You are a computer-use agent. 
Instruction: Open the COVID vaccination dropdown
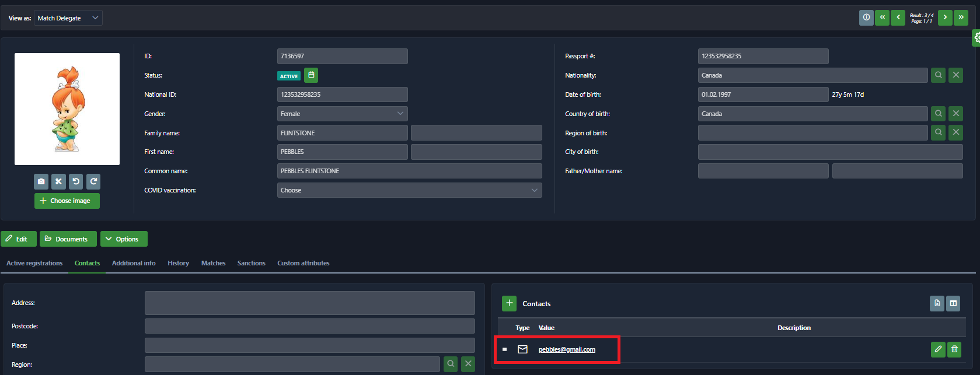click(409, 190)
